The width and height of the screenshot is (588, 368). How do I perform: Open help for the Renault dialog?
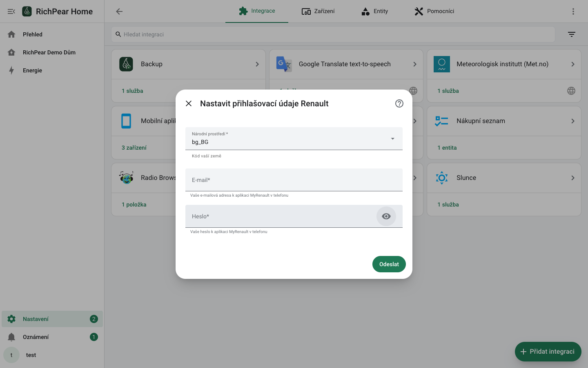399,103
